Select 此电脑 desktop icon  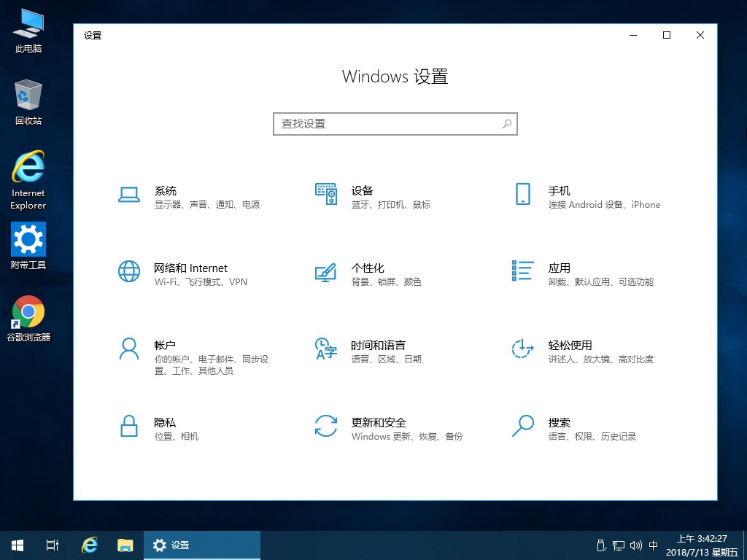point(28,30)
